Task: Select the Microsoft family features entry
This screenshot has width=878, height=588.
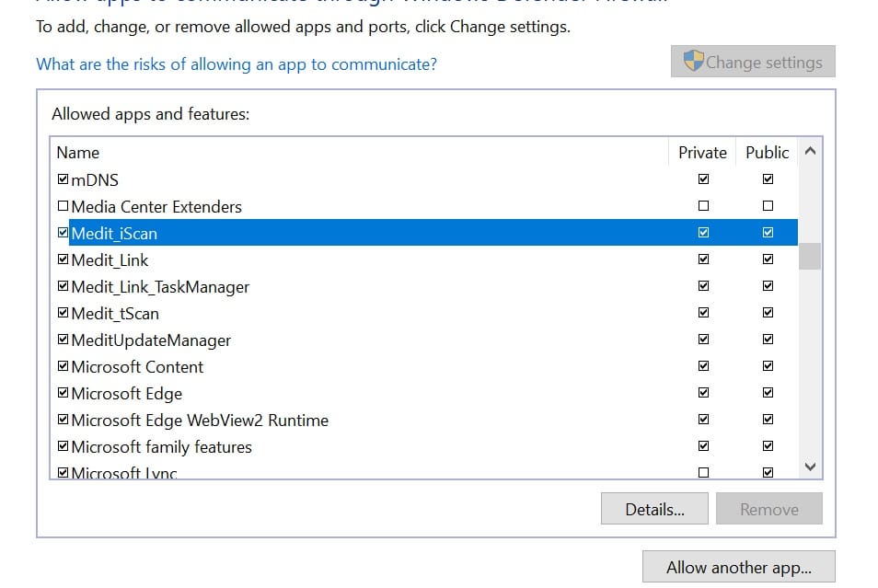Action: (424, 447)
